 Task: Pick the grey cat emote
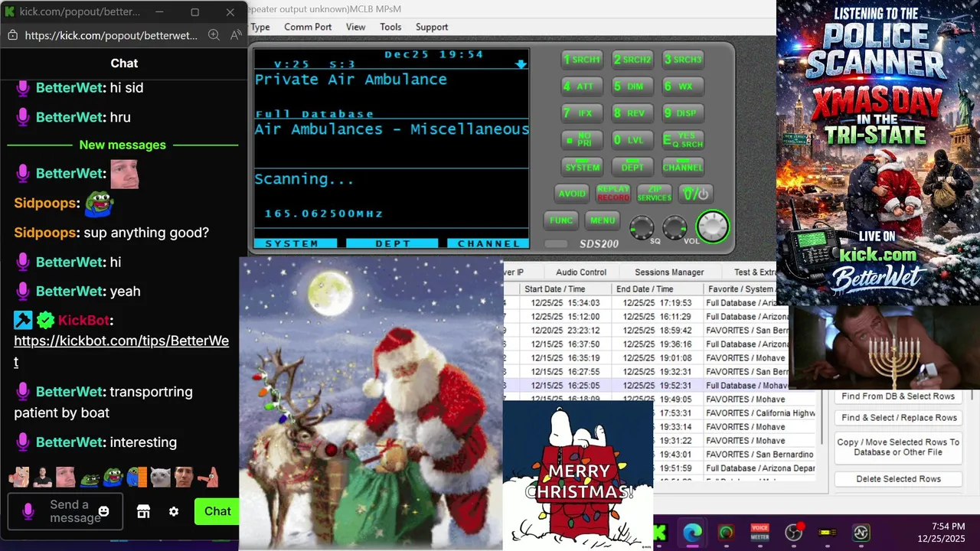[160, 477]
